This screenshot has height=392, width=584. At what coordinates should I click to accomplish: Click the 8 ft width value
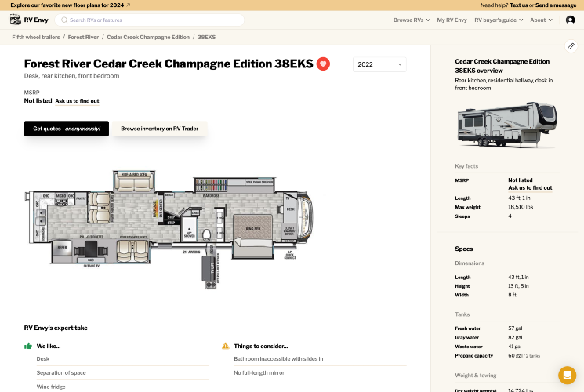512,295
